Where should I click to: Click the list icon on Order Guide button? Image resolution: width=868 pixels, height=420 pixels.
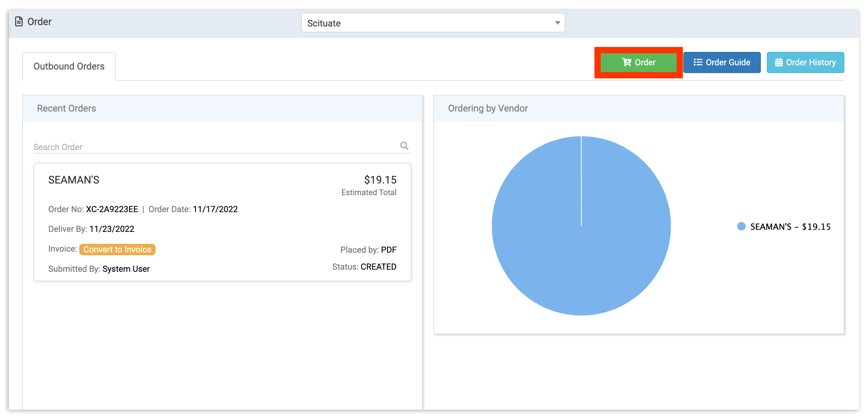coord(698,62)
